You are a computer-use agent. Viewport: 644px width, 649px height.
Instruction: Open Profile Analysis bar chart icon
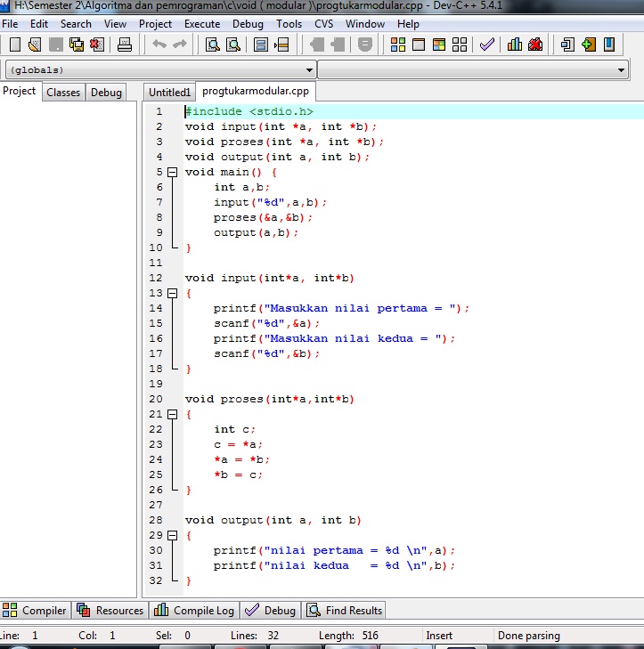[515, 45]
